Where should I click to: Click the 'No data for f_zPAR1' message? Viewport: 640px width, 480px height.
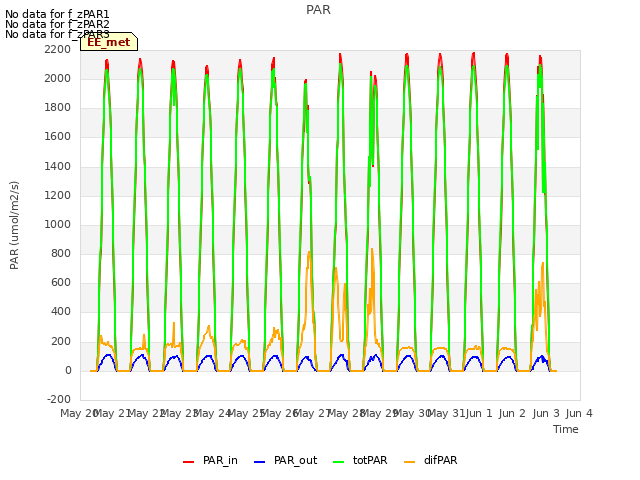coord(57,15)
